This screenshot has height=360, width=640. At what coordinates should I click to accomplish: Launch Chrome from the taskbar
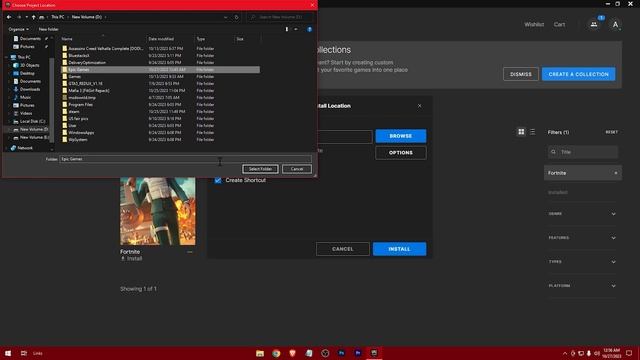(276, 353)
